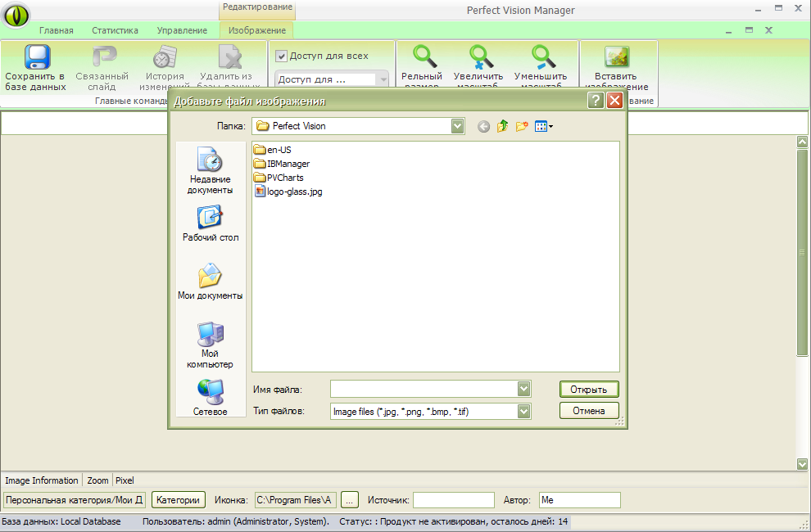Go up one folder level in dialog

tap(503, 126)
